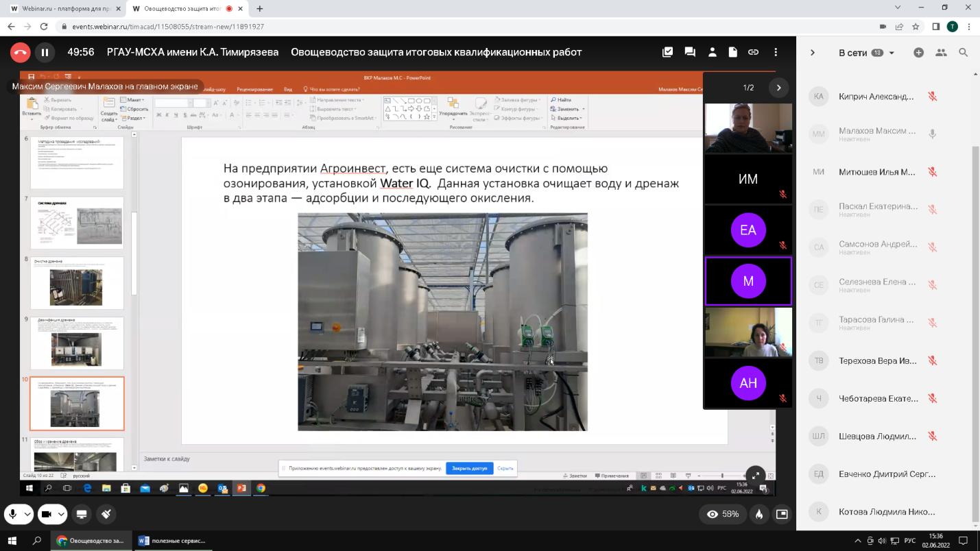The height and width of the screenshot is (551, 980).
Task: Select slide 7 thumbnail 'Система дренажа'
Action: [x=77, y=223]
